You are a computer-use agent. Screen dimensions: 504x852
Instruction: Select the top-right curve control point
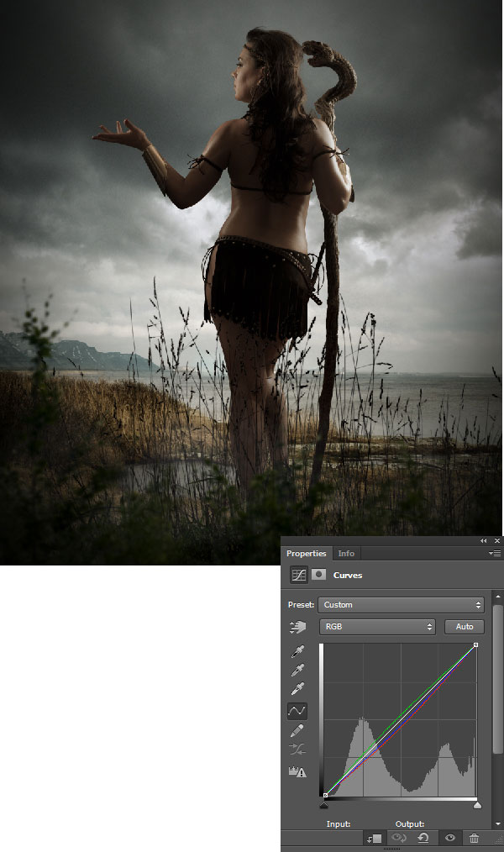coord(475,645)
